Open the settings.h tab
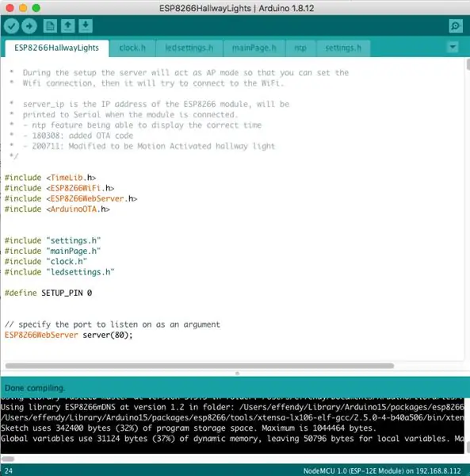Viewport: 470px width, 476px height. coord(343,48)
